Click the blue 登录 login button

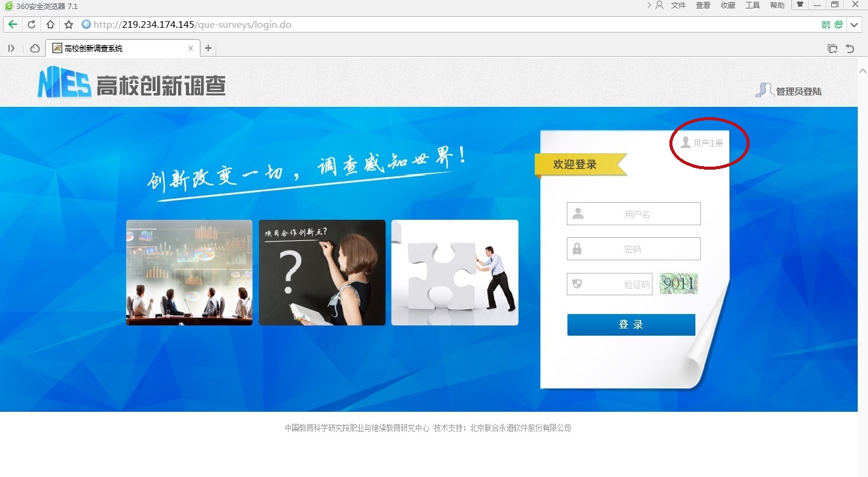[630, 324]
